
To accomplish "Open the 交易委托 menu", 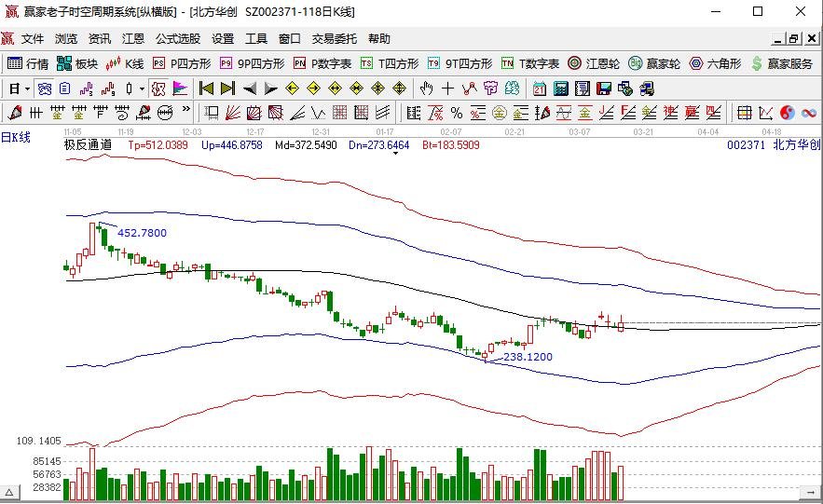I will click(x=334, y=39).
